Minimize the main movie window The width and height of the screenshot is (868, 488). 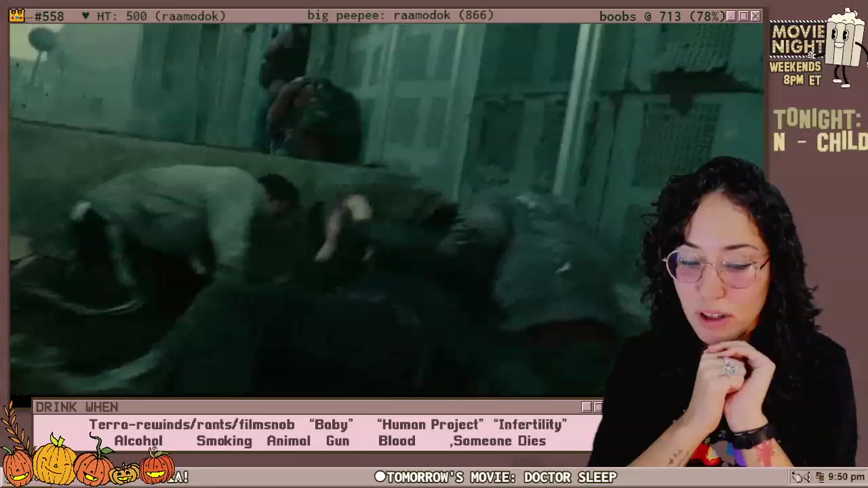[731, 16]
